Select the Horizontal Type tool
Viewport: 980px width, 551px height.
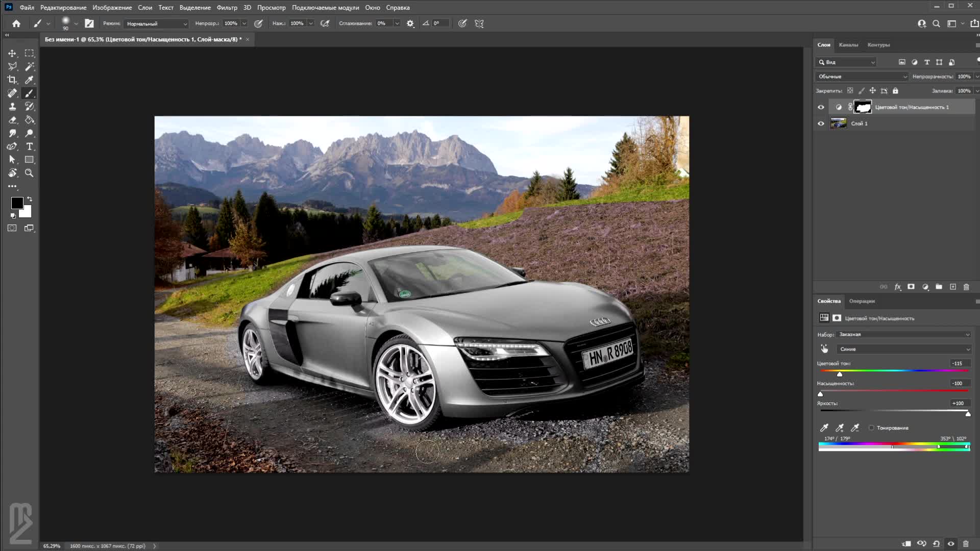point(30,146)
